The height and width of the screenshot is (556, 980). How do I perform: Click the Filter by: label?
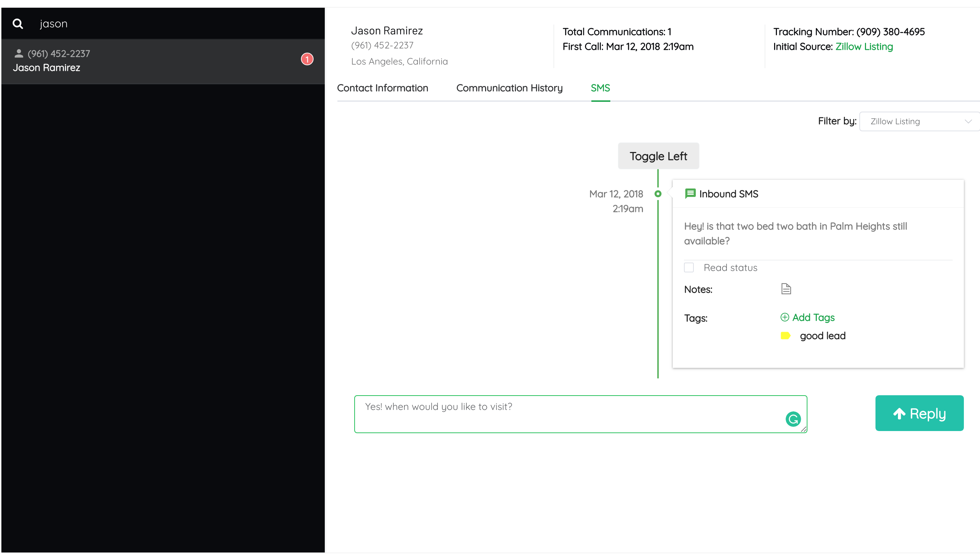tap(837, 121)
